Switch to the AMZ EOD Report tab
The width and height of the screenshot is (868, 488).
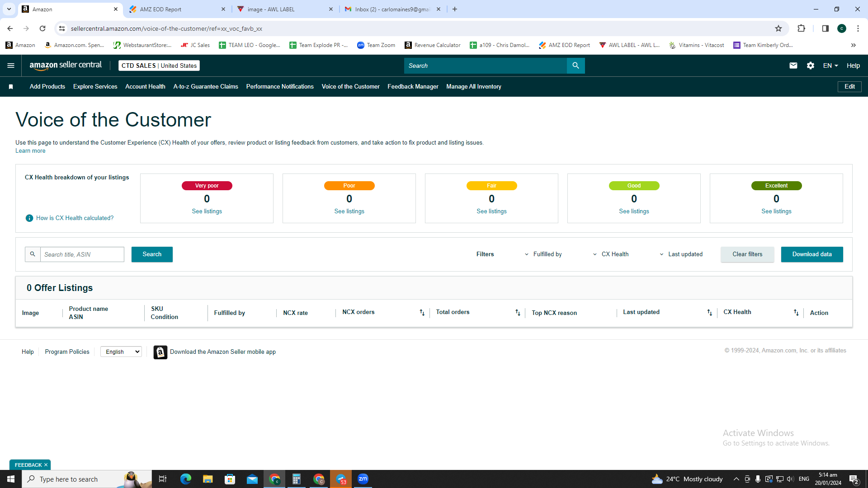point(176,9)
